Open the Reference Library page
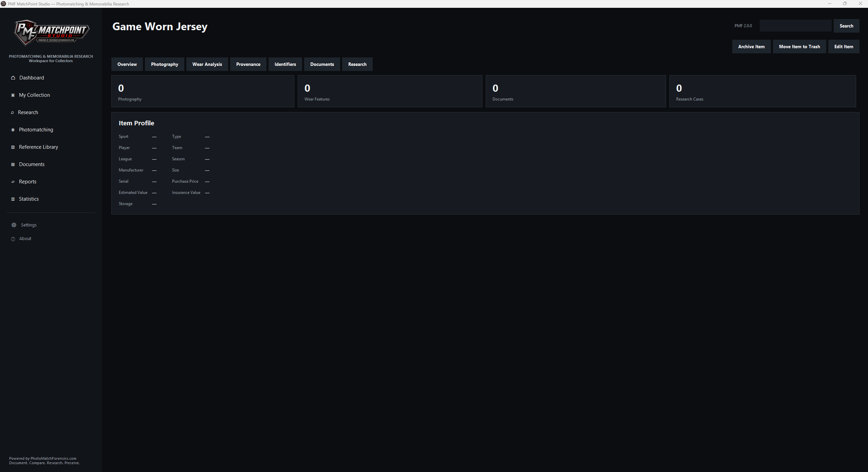 38,147
